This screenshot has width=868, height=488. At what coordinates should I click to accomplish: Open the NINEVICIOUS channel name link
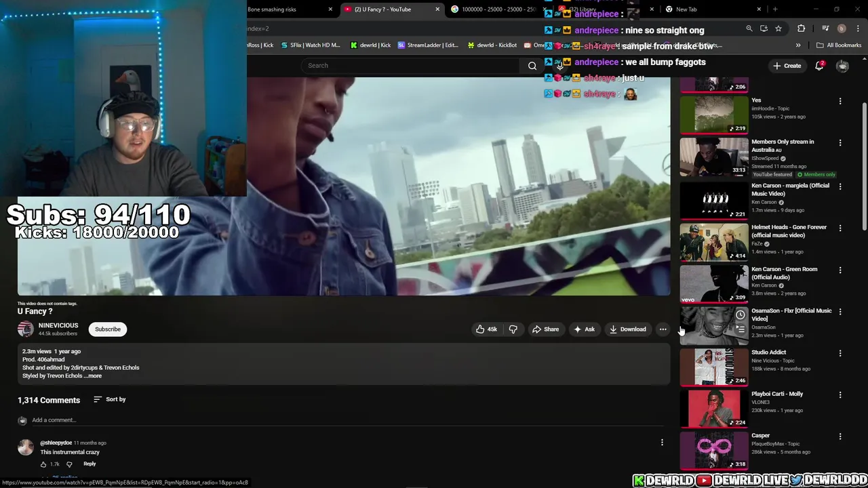pyautogui.click(x=58, y=325)
